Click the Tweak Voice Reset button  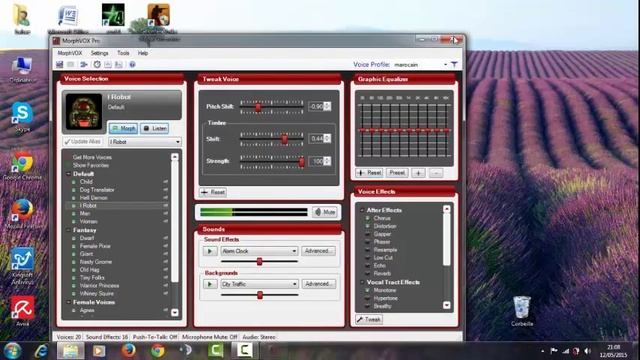pyautogui.click(x=213, y=192)
